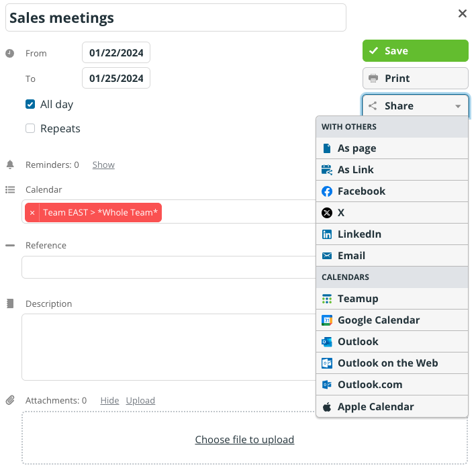This screenshot has height=470, width=476.
Task: Click the Teamup calendar icon
Action: [x=327, y=299]
